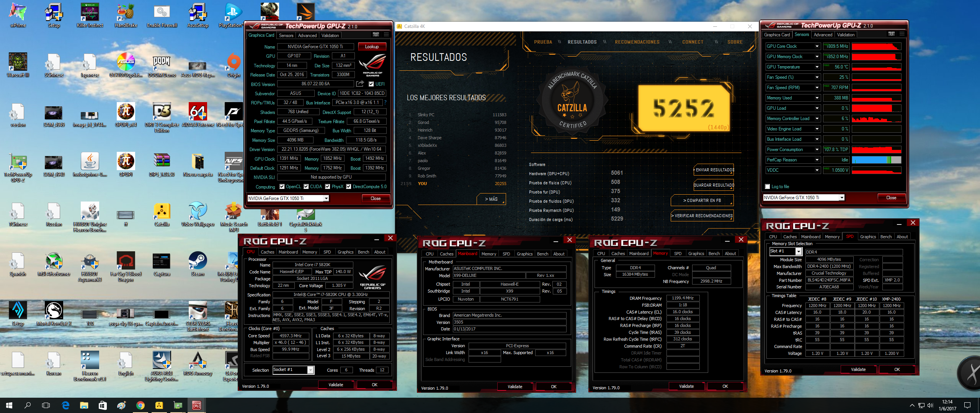This screenshot has height=413, width=980.
Task: Click the GPU Core Clock red graph
Action: click(x=876, y=46)
